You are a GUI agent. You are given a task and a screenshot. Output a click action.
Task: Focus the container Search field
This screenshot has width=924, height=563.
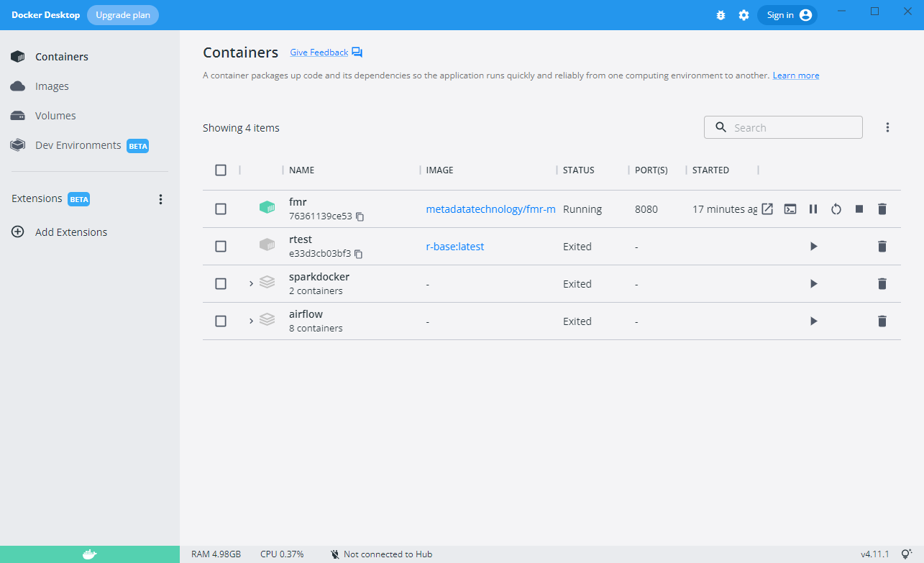click(783, 127)
